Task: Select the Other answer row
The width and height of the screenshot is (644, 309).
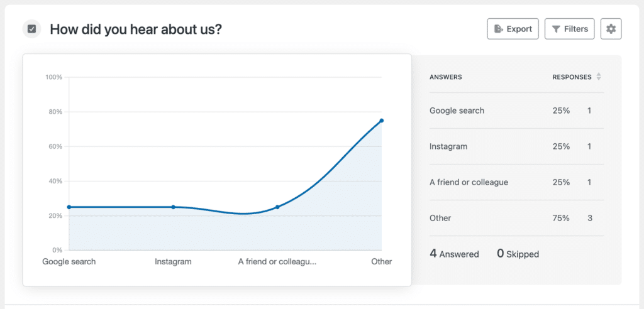Action: click(517, 218)
